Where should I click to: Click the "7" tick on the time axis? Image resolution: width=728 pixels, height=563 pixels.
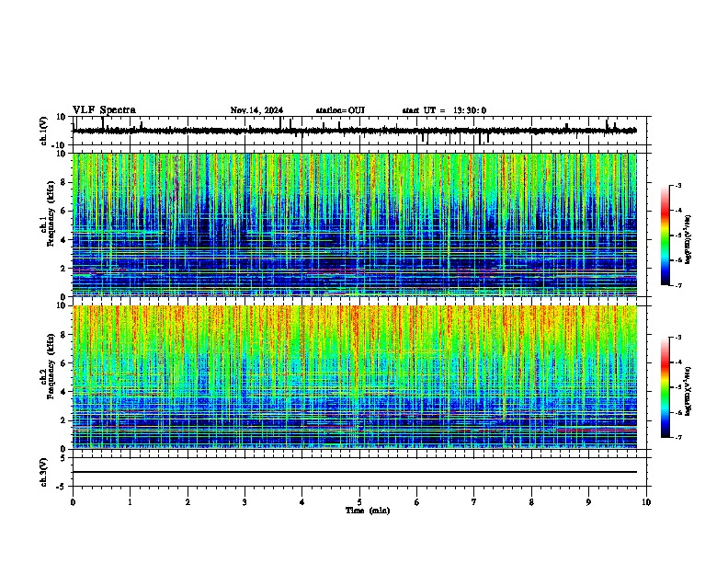click(x=474, y=502)
